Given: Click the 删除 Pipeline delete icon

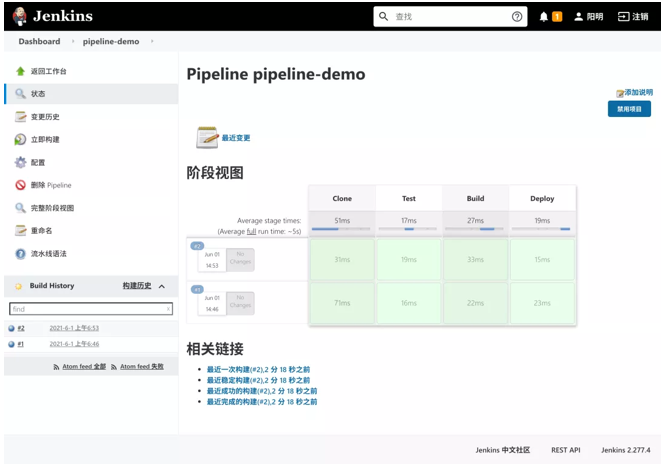Looking at the screenshot, I should point(20,185).
